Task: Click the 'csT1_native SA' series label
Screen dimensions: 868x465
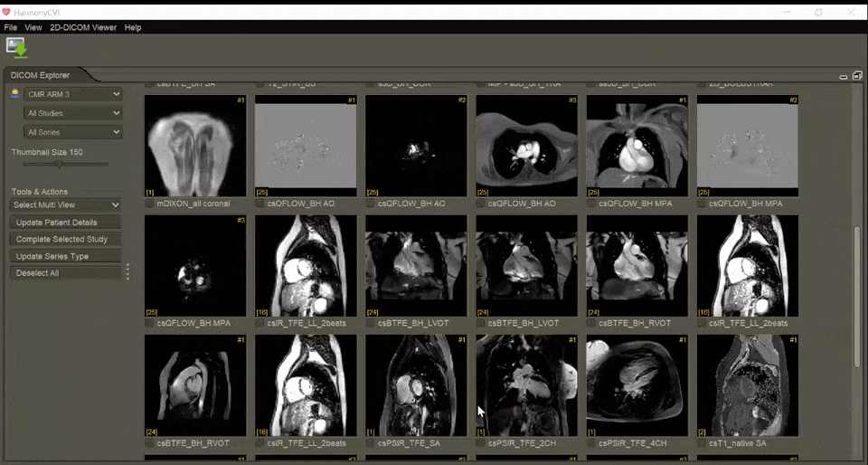Action: pyautogui.click(x=738, y=443)
